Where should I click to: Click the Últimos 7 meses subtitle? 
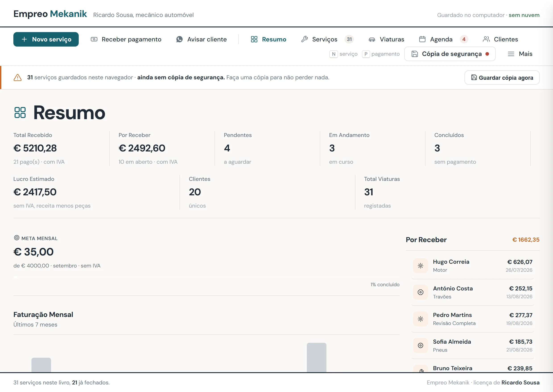pyautogui.click(x=35, y=325)
